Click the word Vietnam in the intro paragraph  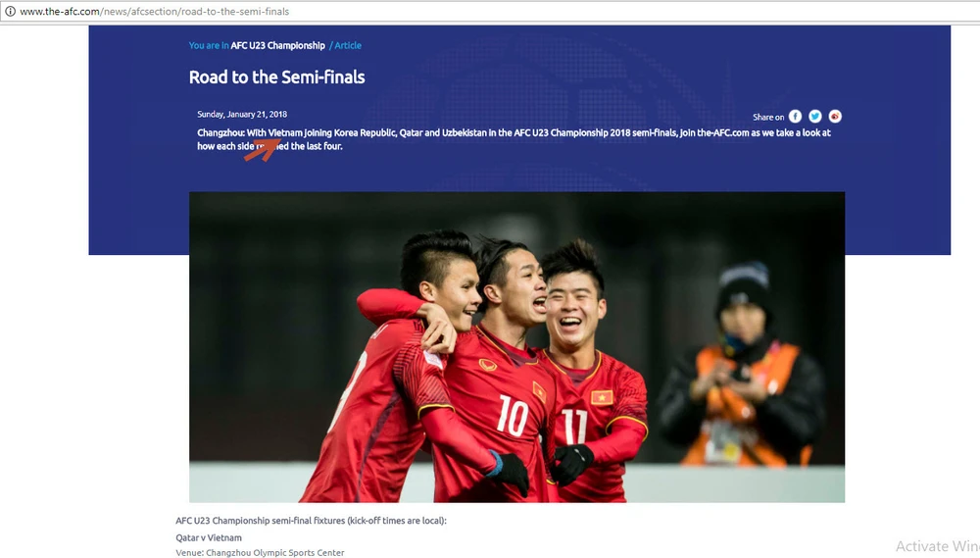coord(285,132)
